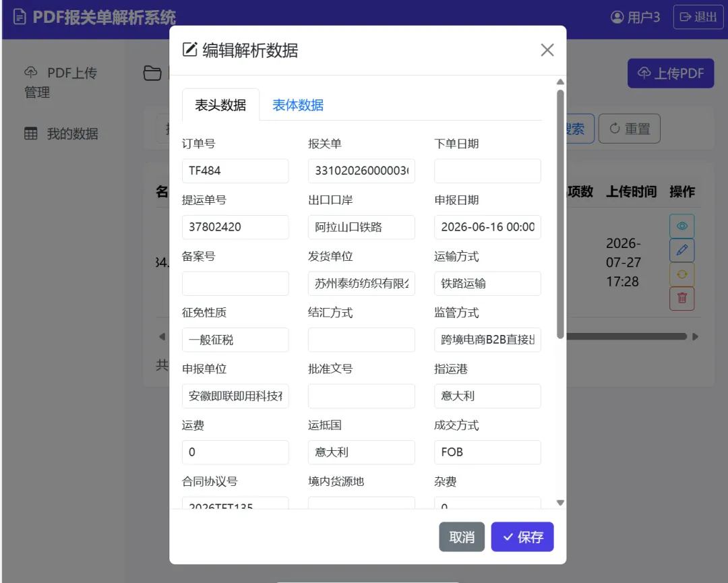Click the 编辑解析数据 dialog title
Screen dimensions: 728x583
pos(250,50)
